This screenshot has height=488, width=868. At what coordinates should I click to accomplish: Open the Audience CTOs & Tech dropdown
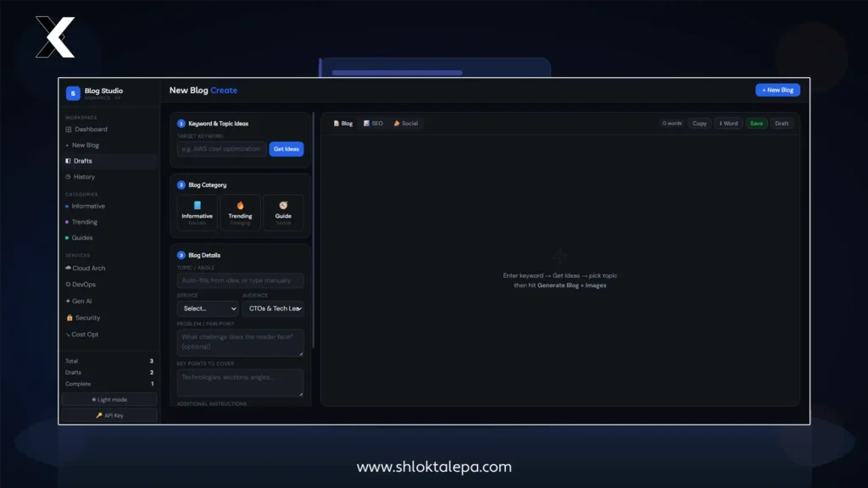[273, 308]
